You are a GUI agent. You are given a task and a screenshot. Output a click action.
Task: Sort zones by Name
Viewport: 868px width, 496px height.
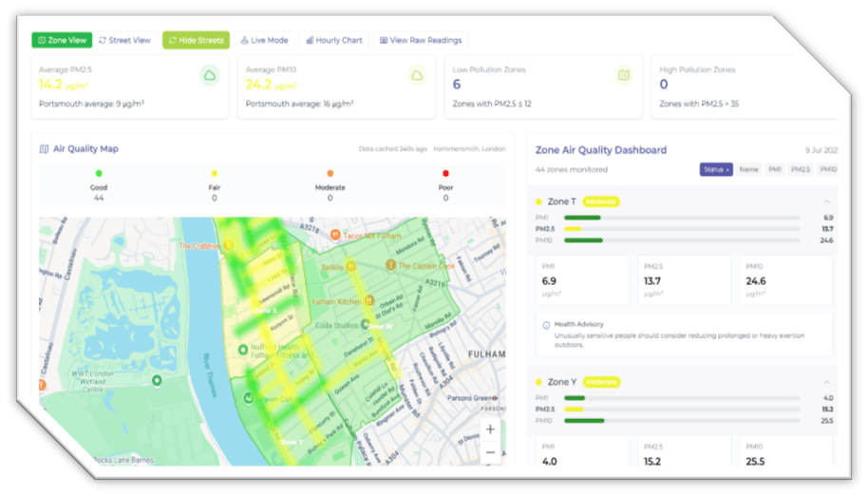coord(748,169)
